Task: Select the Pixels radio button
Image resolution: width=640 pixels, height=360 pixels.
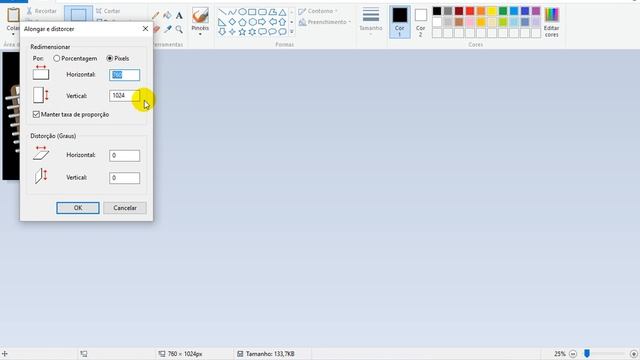Action: 109,58
